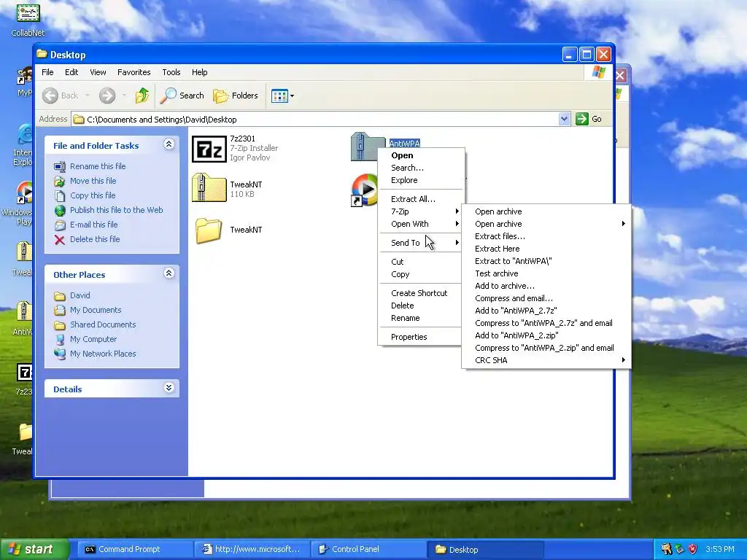Click the Windows Media Player shortcut icon
Viewport: 747px width, 560px height.
tap(365, 190)
